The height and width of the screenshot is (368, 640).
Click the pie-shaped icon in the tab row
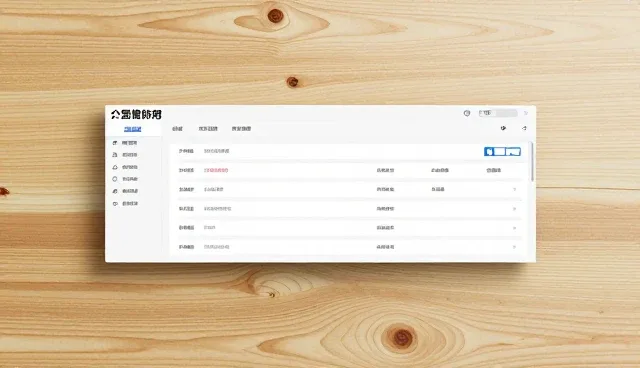(x=503, y=128)
